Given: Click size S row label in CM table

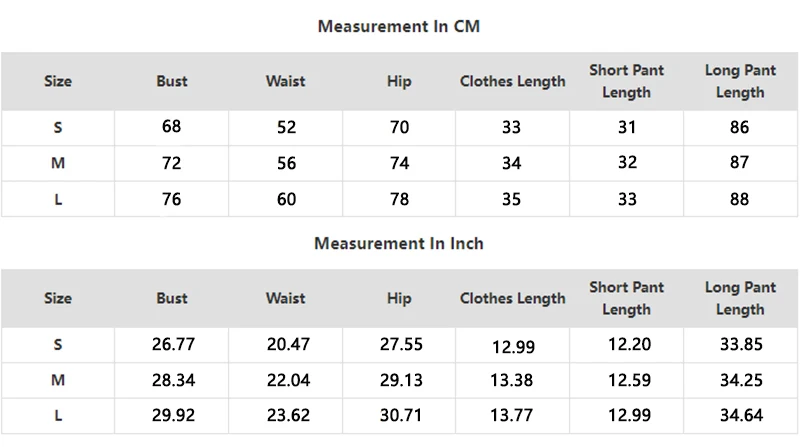Looking at the screenshot, I should tap(58, 127).
